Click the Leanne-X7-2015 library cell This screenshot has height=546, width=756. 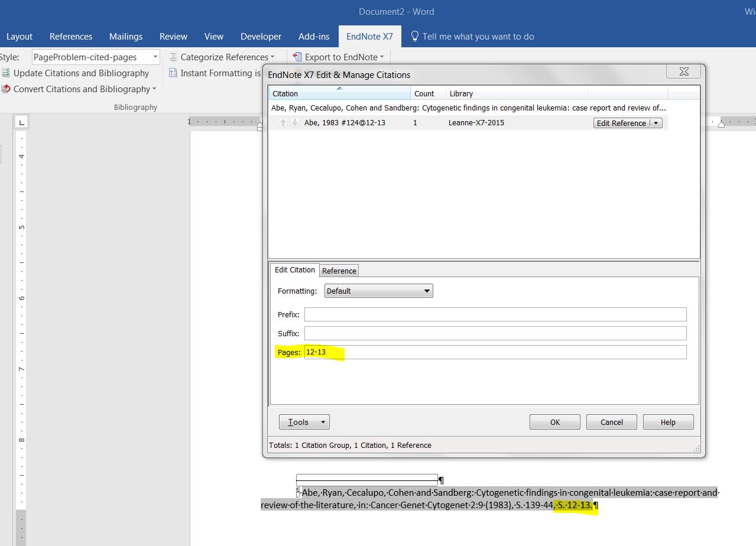477,123
